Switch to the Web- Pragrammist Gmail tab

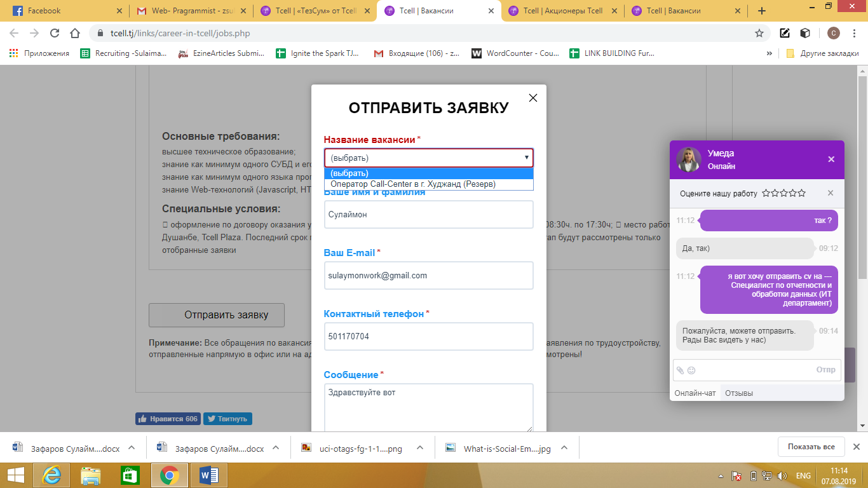pyautogui.click(x=191, y=11)
